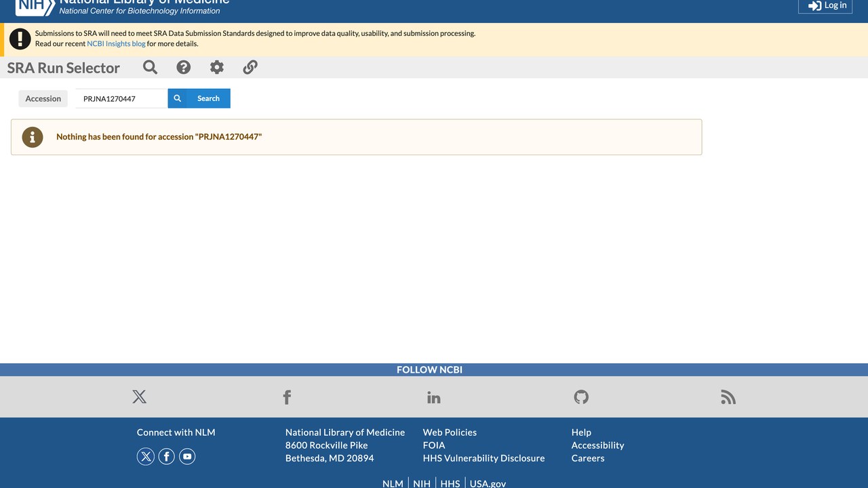Image resolution: width=868 pixels, height=488 pixels.
Task: Click the circled X icon under Connect with NLM
Action: pos(146,457)
